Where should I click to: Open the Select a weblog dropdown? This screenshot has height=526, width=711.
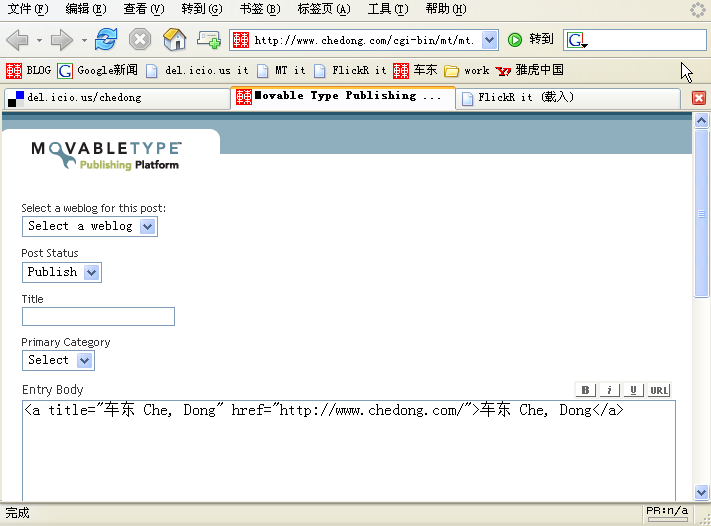90,226
